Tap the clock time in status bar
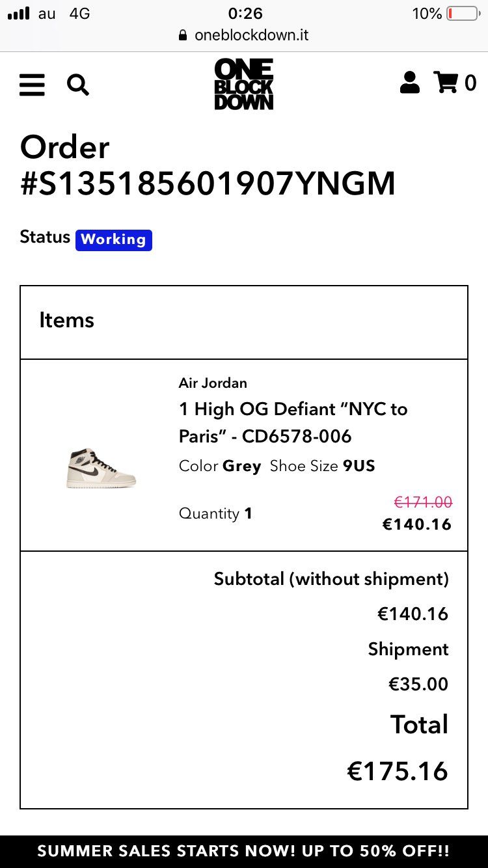Screen dimensions: 488x868 pos(245,14)
